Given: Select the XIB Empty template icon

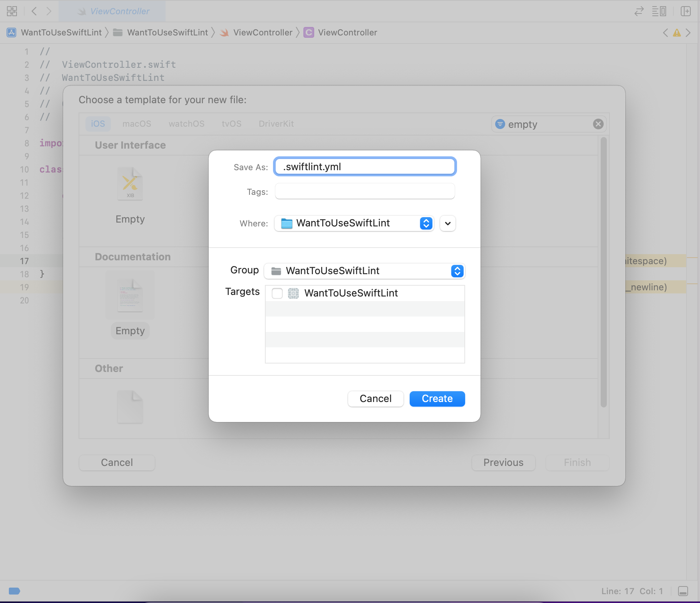Looking at the screenshot, I should pyautogui.click(x=130, y=184).
